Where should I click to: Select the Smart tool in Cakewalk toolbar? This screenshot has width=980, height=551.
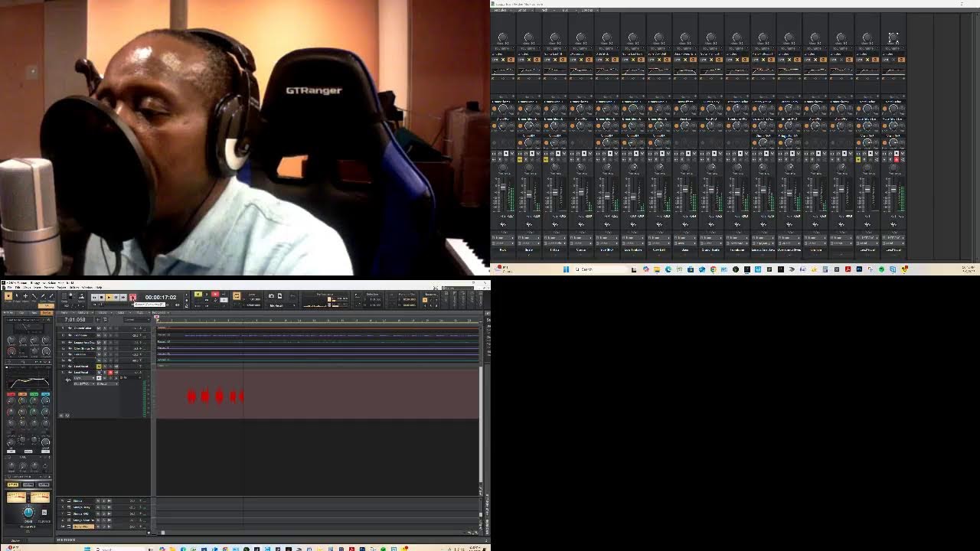pos(8,296)
